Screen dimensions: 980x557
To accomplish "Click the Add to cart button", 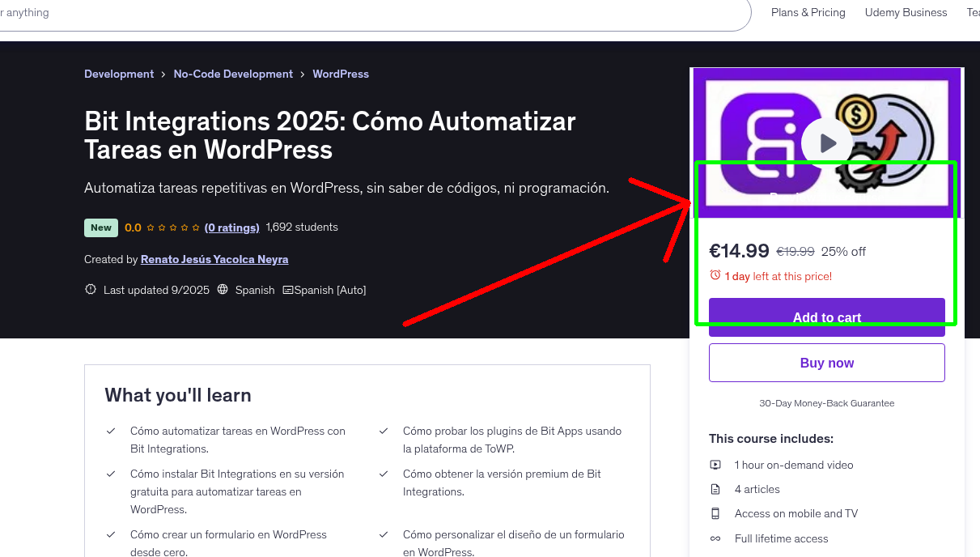I will [x=826, y=317].
